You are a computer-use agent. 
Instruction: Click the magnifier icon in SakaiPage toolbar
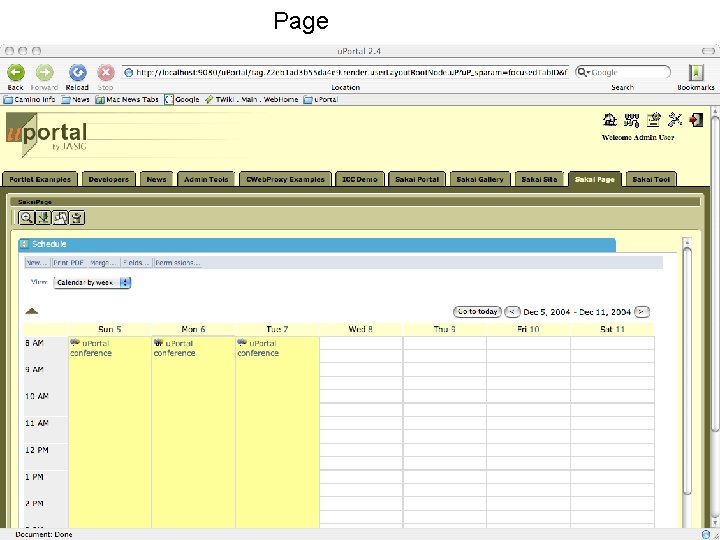27,218
